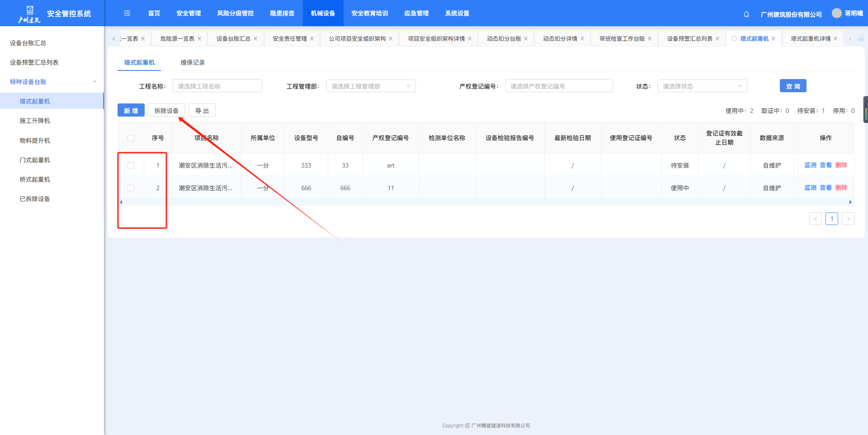Screen dimensions: 868x435
Task: Click the 拆除设备 button
Action: point(166,111)
